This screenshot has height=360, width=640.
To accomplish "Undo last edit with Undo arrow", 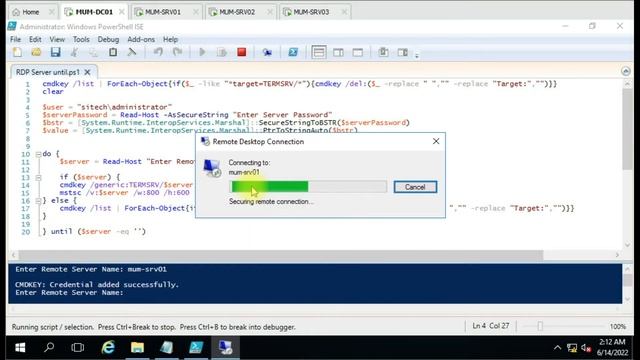I will click(x=158, y=52).
